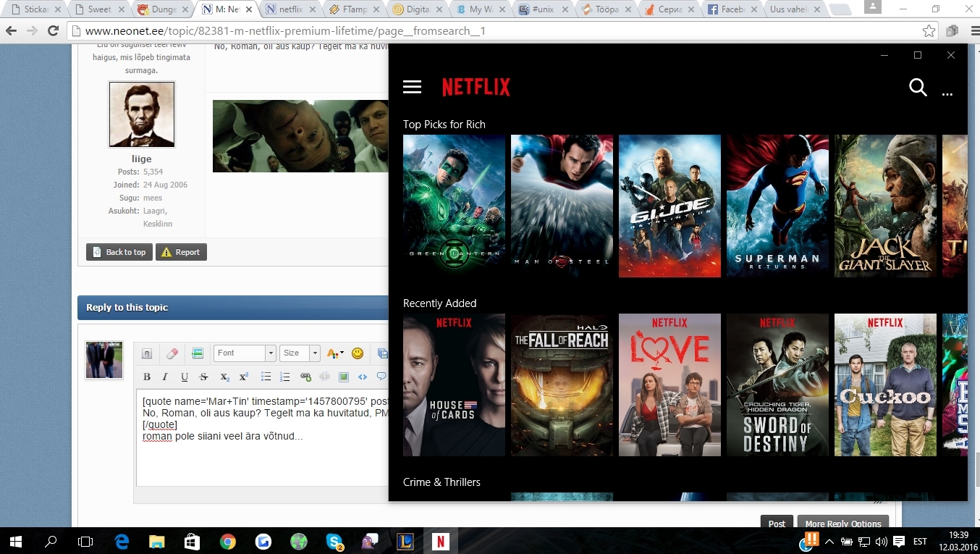
Task: Open the Size dropdown in the editor
Action: (x=300, y=353)
